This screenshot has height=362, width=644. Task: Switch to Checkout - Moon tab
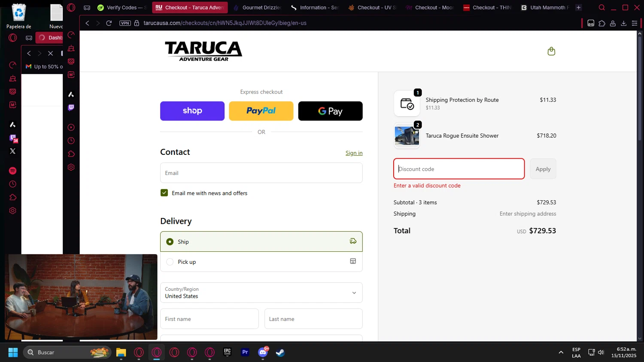click(x=430, y=8)
